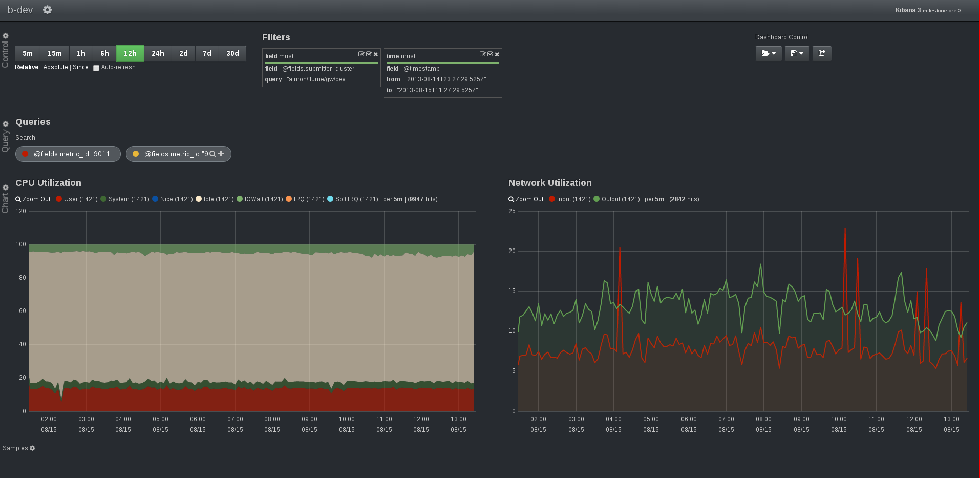
Task: Toggle User (1421) series in CPU legend
Action: tap(77, 199)
